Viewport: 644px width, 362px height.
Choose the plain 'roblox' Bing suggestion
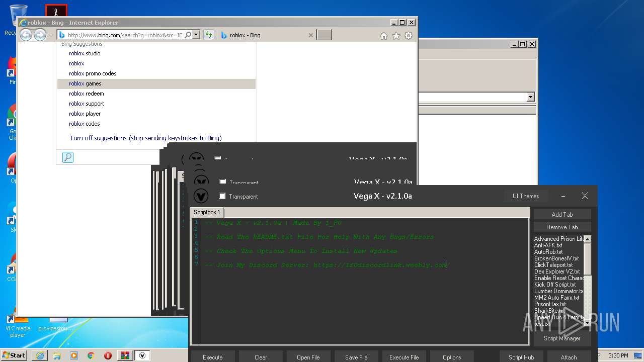(x=156, y=63)
